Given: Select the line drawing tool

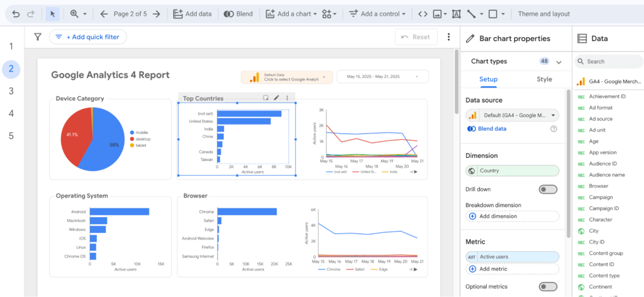Looking at the screenshot, I should tap(471, 14).
